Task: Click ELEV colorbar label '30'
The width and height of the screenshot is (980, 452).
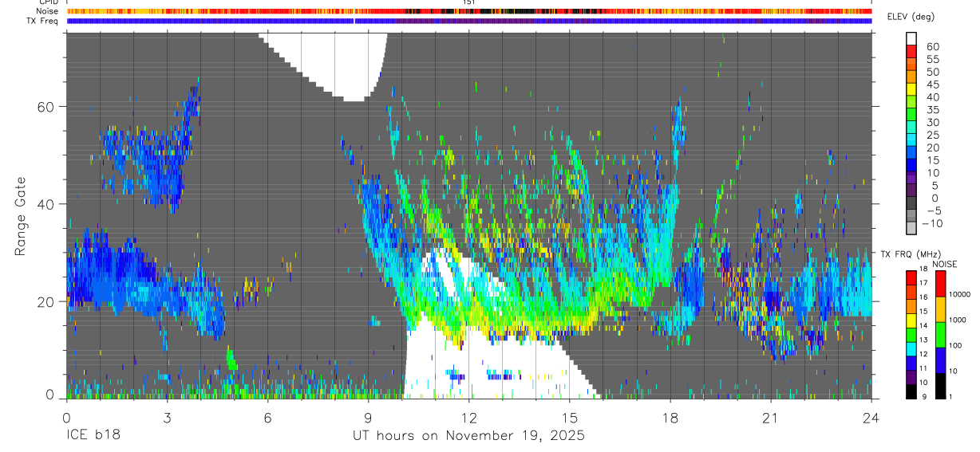Action: point(934,123)
